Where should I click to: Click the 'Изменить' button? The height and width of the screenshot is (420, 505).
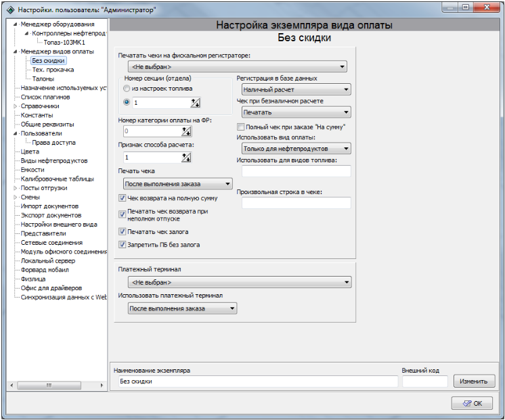(x=474, y=381)
